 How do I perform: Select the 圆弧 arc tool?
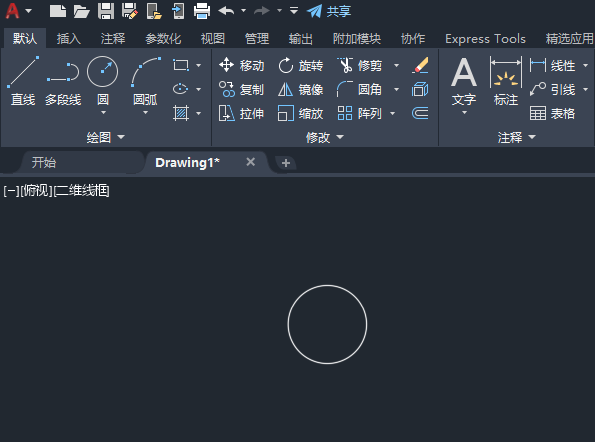[x=145, y=81]
